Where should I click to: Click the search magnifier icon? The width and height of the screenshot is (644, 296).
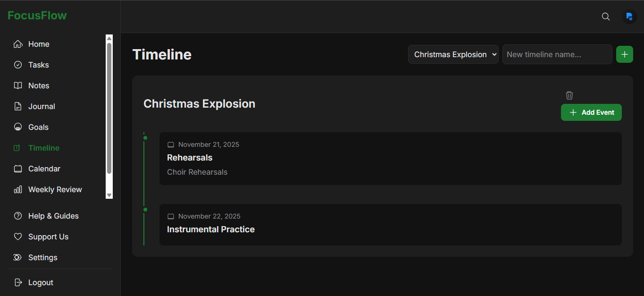(606, 17)
